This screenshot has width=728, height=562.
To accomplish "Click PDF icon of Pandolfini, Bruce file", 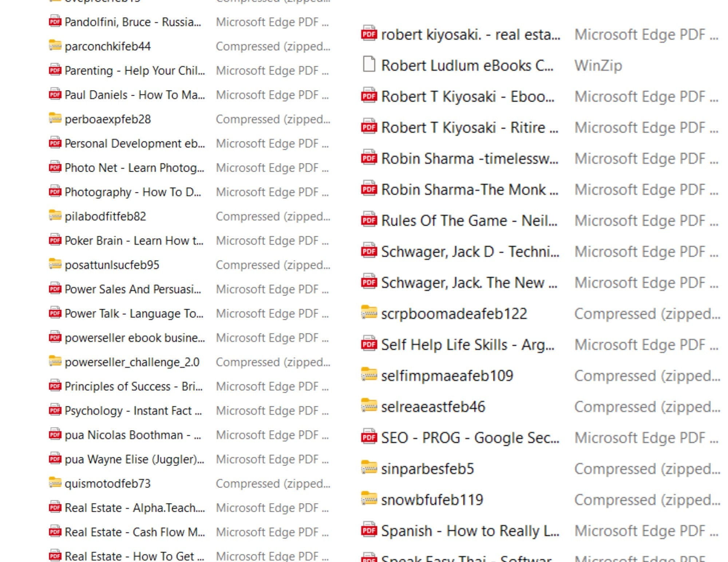I will (55, 21).
